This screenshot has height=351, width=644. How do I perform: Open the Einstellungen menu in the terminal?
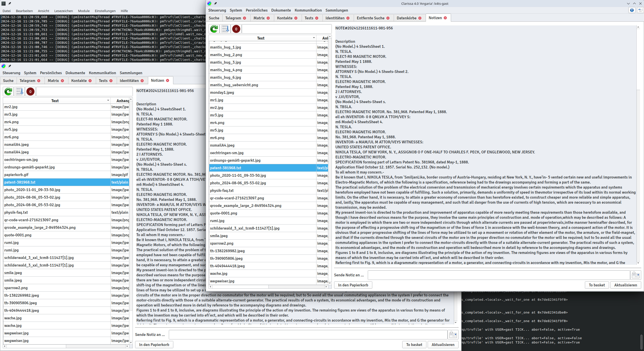pyautogui.click(x=105, y=11)
